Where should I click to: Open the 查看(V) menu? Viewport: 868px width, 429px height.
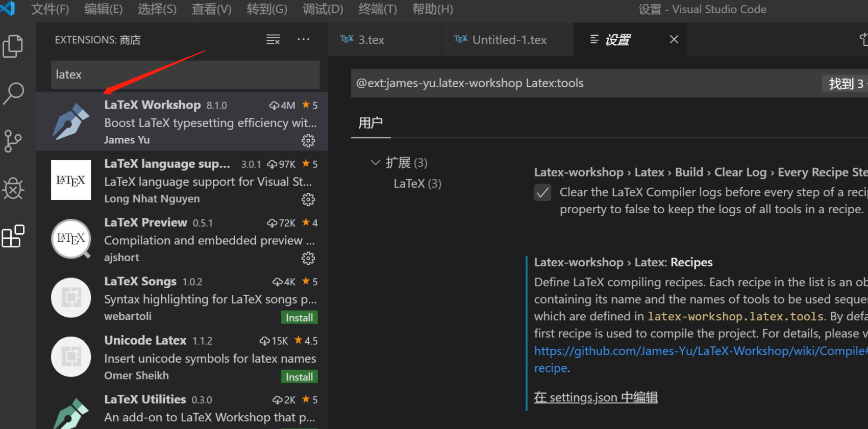211,9
